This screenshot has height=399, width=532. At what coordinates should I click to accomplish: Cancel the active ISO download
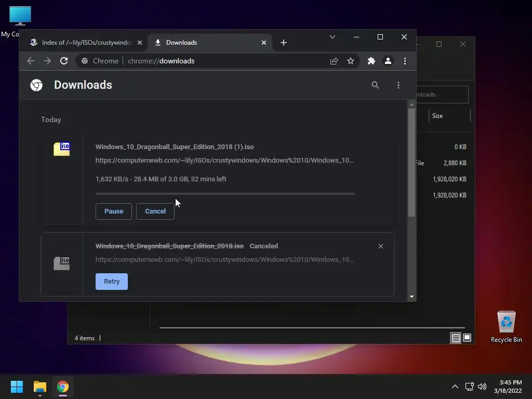(x=155, y=211)
